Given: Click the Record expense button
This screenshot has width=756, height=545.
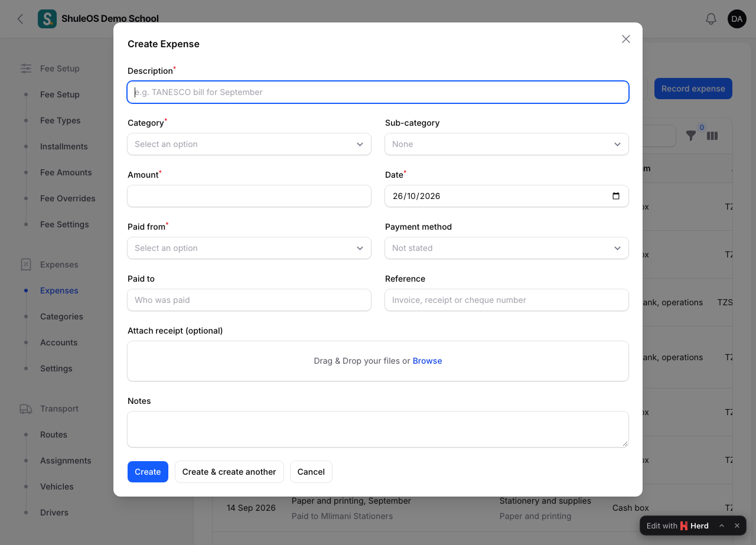Looking at the screenshot, I should coord(693,89).
